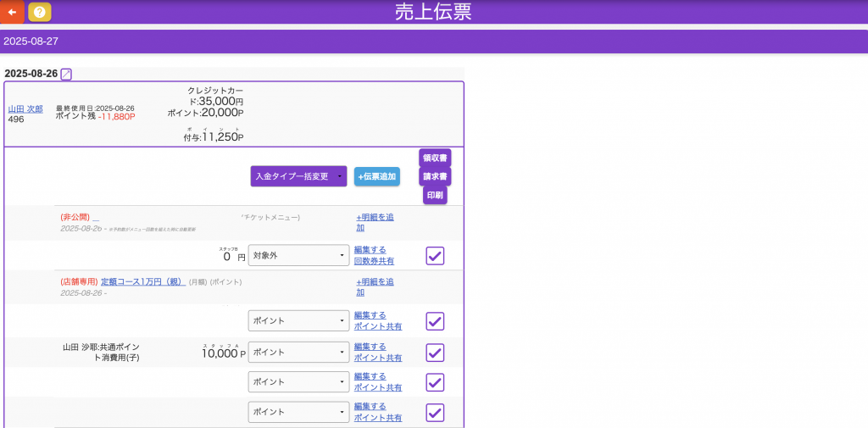This screenshot has width=868, height=428.
Task: Click the +伝票追加 button
Action: click(376, 176)
